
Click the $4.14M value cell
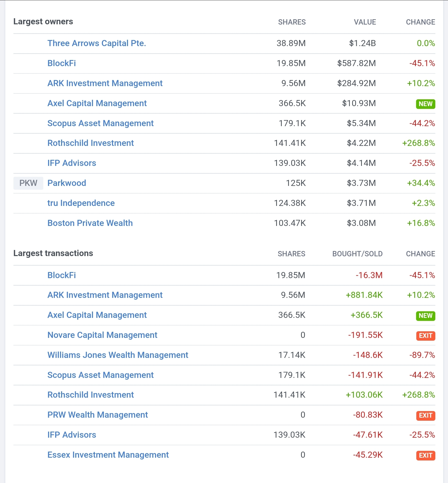point(361,163)
